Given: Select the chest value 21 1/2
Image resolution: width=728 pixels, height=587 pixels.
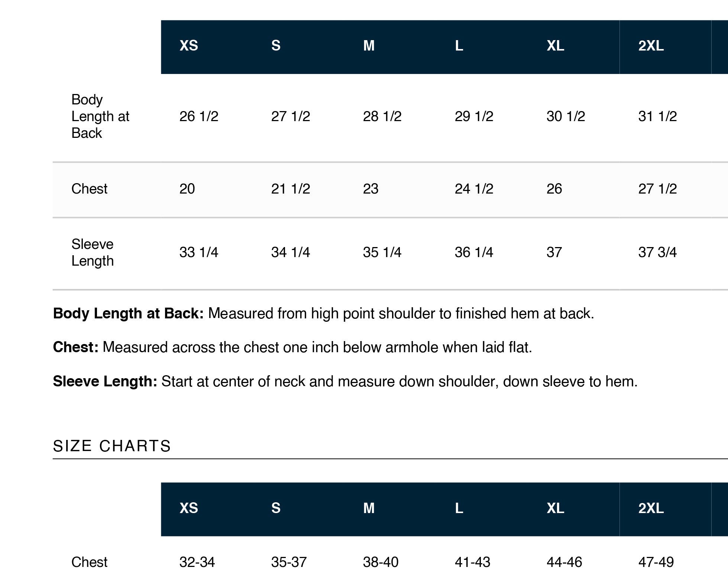Looking at the screenshot, I should coord(291,189).
